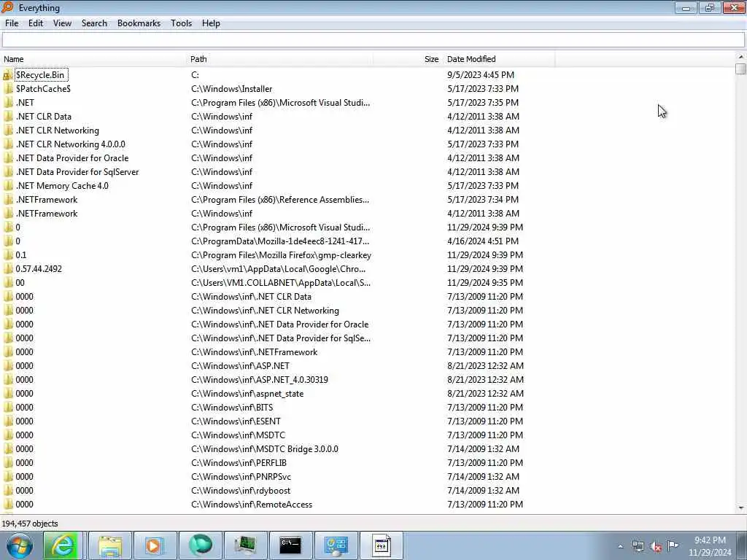Launch Internet Explorer from taskbar
Image resolution: width=747 pixels, height=560 pixels.
pos(63,545)
